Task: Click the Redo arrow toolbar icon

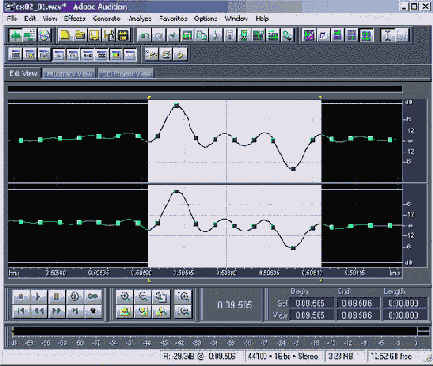Action: (x=159, y=35)
